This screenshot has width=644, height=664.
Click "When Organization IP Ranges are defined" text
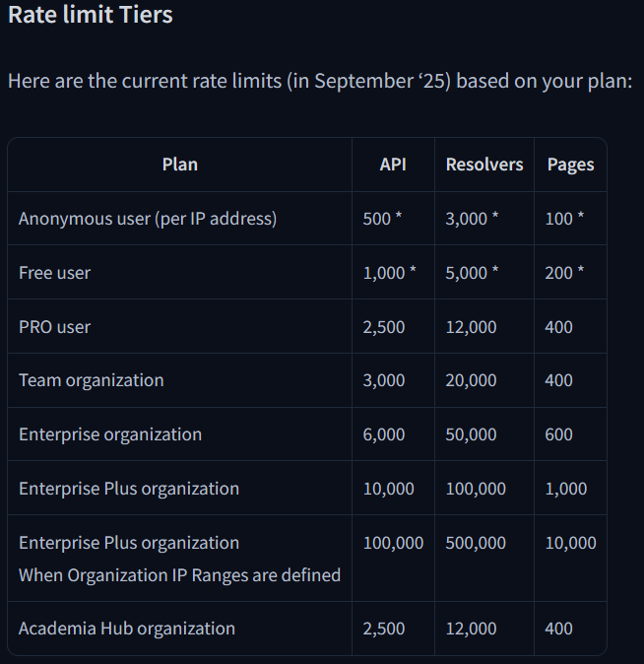click(x=179, y=575)
